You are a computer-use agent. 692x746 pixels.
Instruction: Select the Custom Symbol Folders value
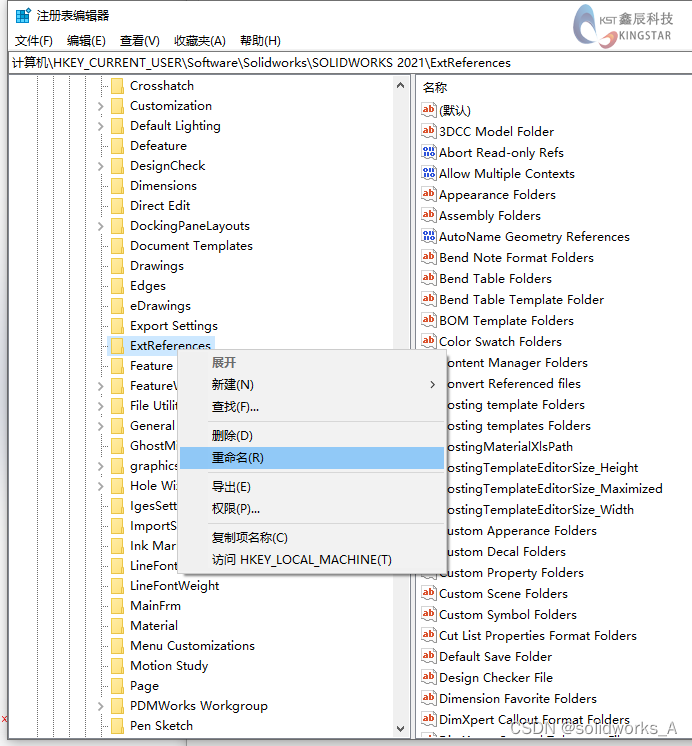(508, 614)
